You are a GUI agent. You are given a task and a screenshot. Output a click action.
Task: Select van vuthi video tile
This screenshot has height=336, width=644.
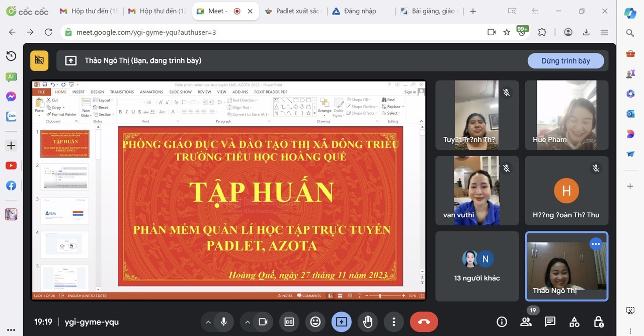pyautogui.click(x=477, y=191)
